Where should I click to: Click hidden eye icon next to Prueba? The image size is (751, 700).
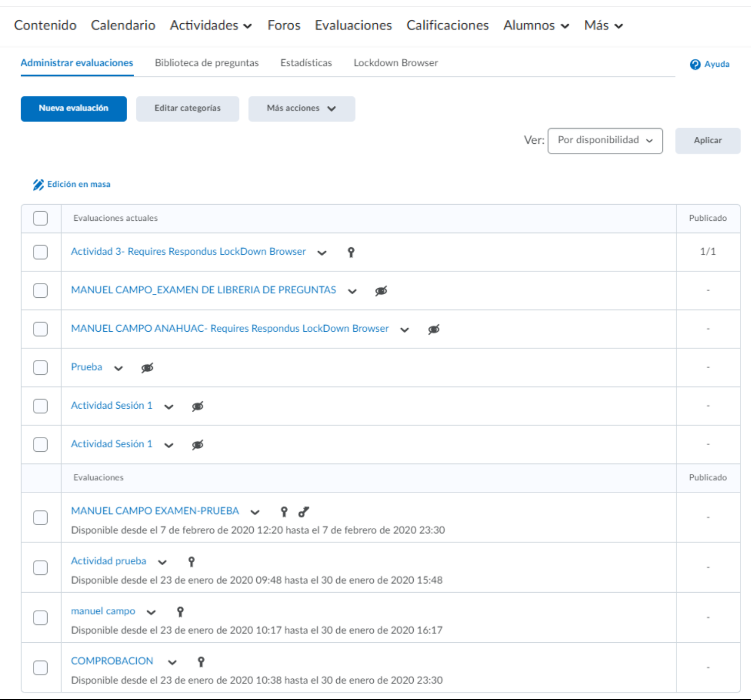147,368
